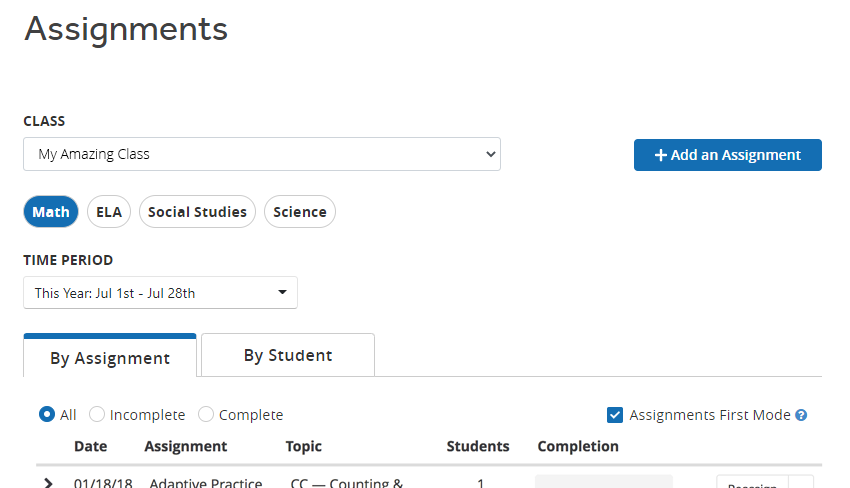Viewport: 850px width, 488px height.
Task: Expand the 01/18/18 assignment row chevron
Action: tap(48, 483)
